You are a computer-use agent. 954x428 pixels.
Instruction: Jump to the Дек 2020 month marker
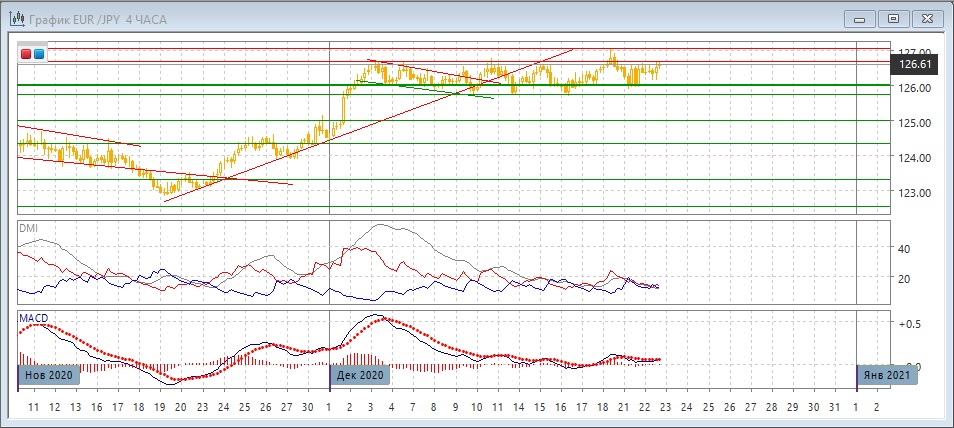(x=359, y=375)
